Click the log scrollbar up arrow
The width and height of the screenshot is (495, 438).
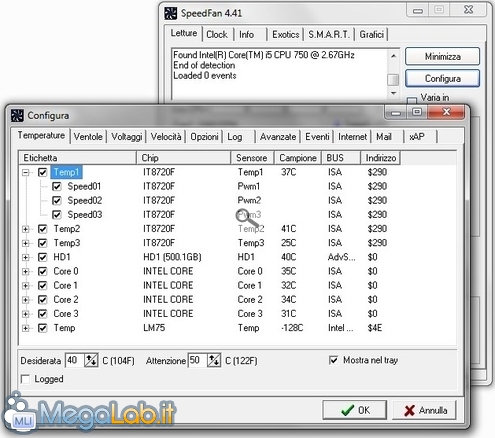393,56
